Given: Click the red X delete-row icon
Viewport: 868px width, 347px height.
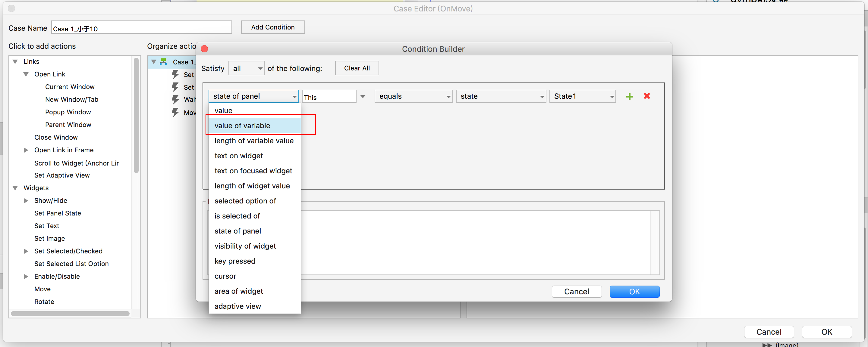Looking at the screenshot, I should pos(646,96).
